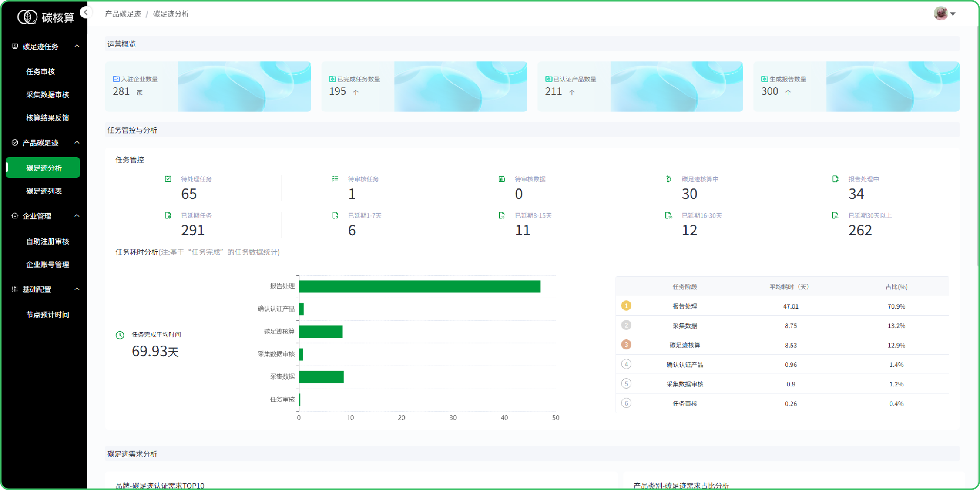Viewport: 980px width, 490px height.
Task: Click the 待审核任务 list icon
Action: pyautogui.click(x=335, y=179)
